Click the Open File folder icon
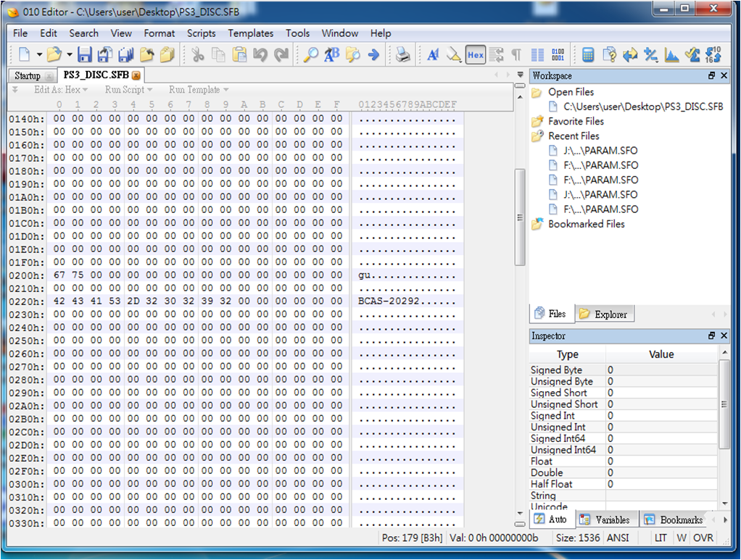 [54, 55]
